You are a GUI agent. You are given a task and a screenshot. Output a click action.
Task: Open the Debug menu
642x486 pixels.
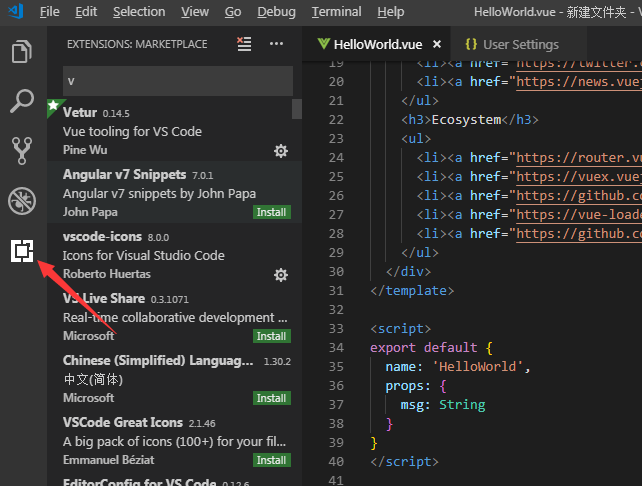[x=276, y=12]
